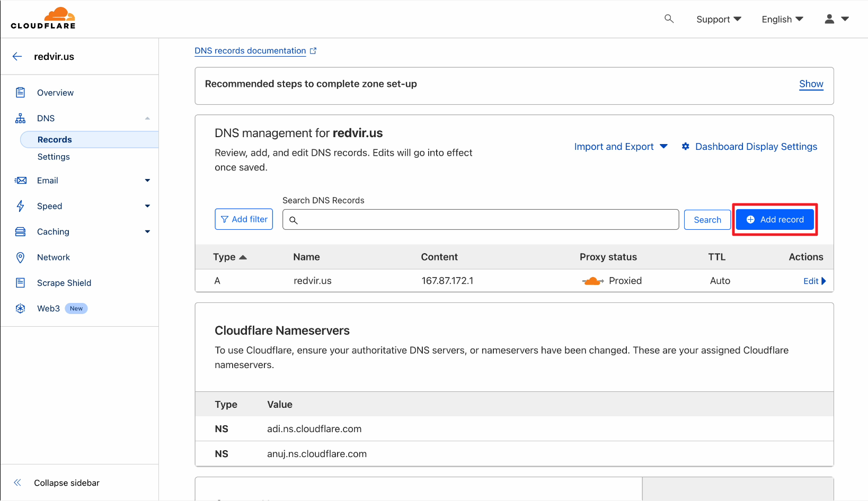Select Settings under DNS menu
Screen dimensions: 868x501
[x=54, y=157]
